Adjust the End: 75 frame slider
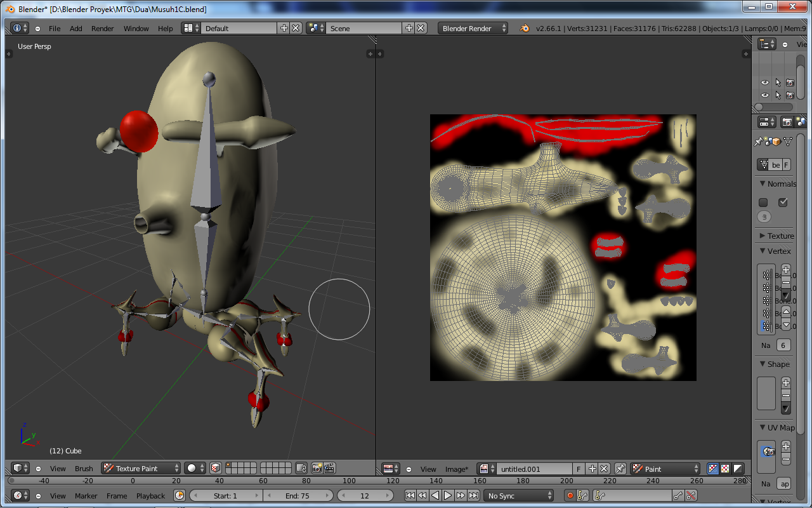The width and height of the screenshot is (812, 508). tap(298, 495)
